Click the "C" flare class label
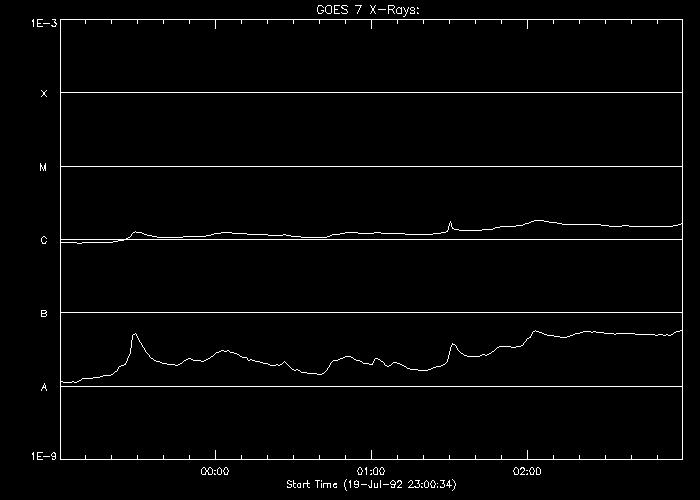 (x=44, y=241)
